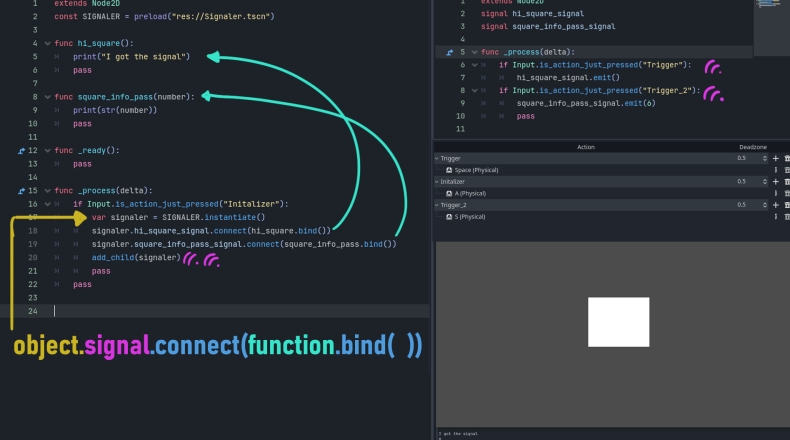This screenshot has width=790, height=440.
Task: Click add event plus icon for Trigger_2
Action: click(775, 205)
